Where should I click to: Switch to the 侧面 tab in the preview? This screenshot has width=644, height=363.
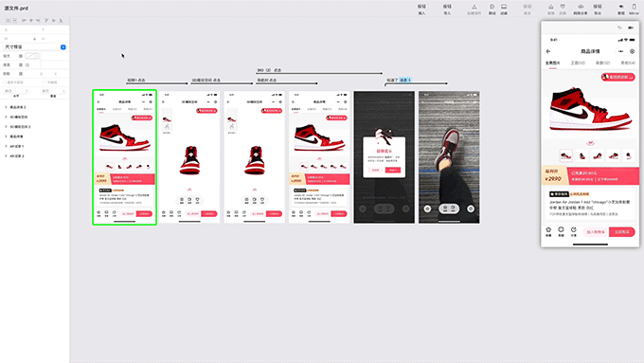pyautogui.click(x=602, y=63)
